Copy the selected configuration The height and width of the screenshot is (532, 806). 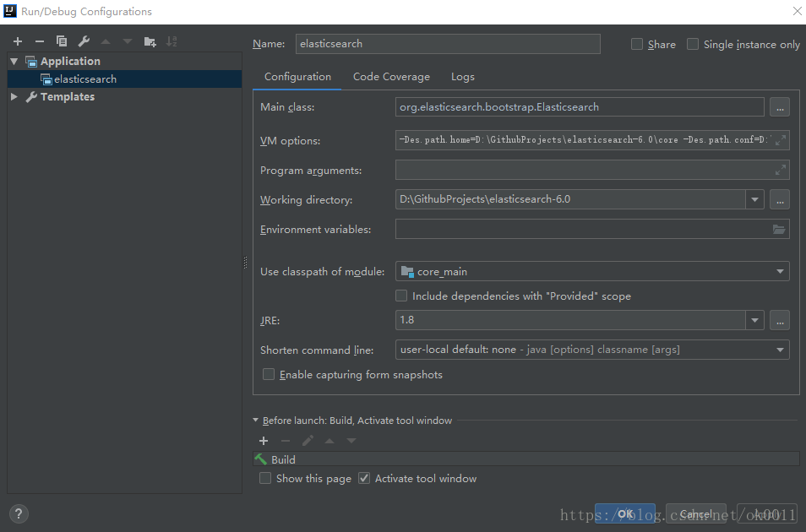tap(61, 41)
